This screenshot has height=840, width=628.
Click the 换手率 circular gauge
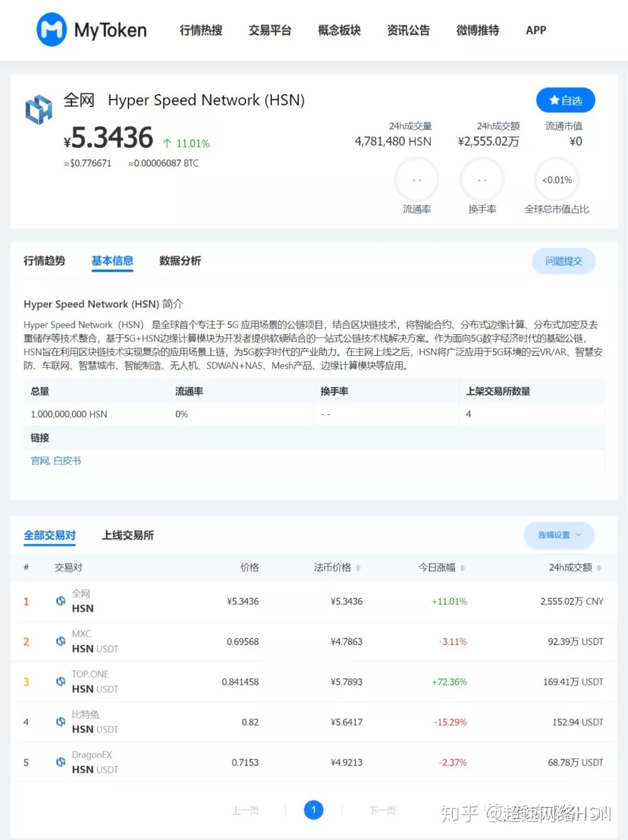coord(482,180)
